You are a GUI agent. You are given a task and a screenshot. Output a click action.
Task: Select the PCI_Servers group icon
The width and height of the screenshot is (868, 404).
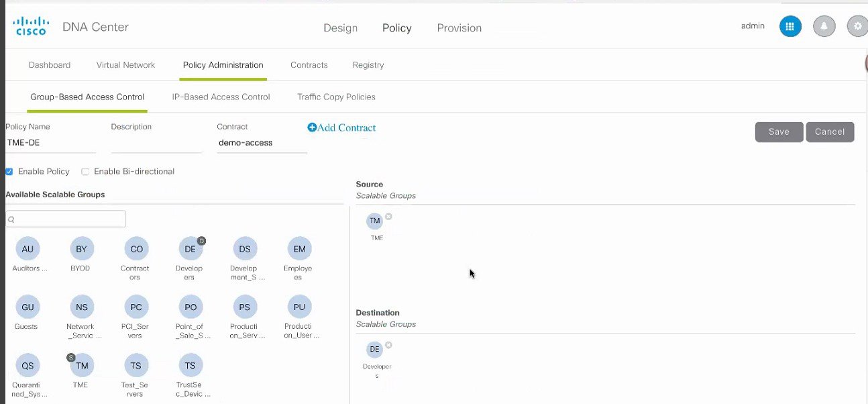tap(135, 307)
